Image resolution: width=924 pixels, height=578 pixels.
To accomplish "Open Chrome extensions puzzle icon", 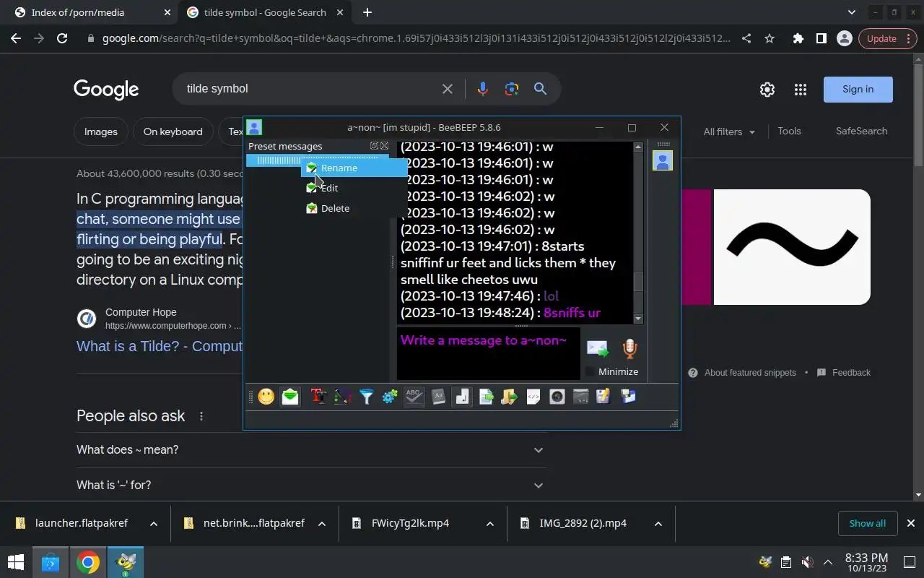I will coord(798,38).
